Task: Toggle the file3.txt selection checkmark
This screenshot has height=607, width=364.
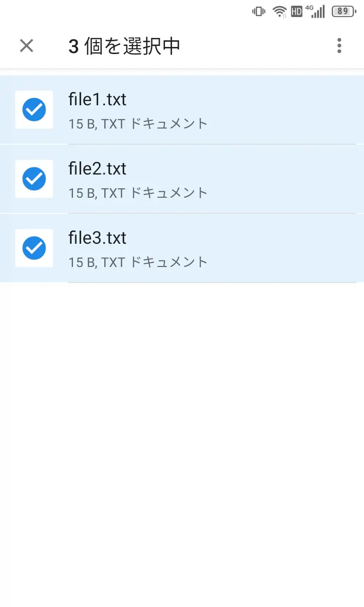Action: coord(34,248)
